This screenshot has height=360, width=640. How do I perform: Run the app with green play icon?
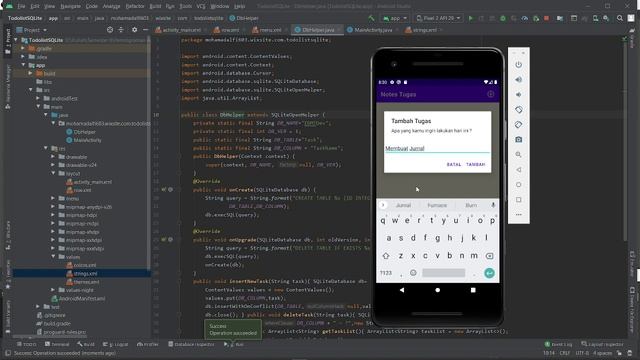tap(471, 18)
